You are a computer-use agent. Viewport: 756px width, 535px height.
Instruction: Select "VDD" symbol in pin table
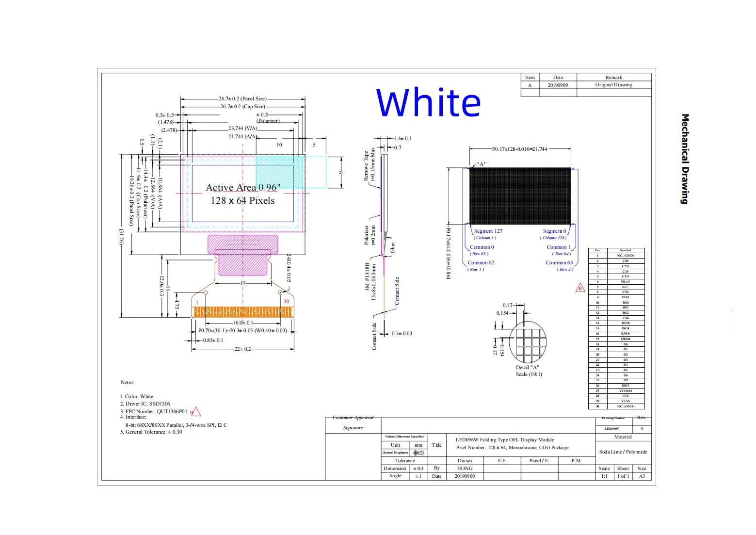(x=625, y=297)
